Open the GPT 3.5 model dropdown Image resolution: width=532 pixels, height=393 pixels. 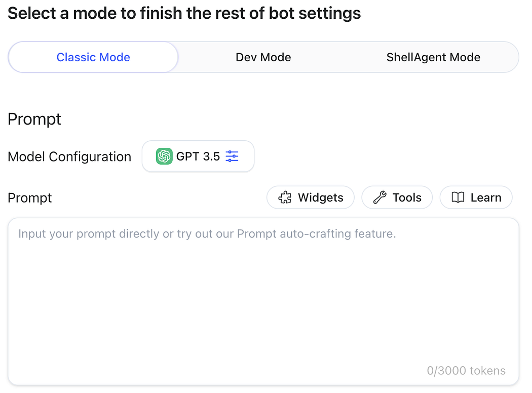pos(198,156)
